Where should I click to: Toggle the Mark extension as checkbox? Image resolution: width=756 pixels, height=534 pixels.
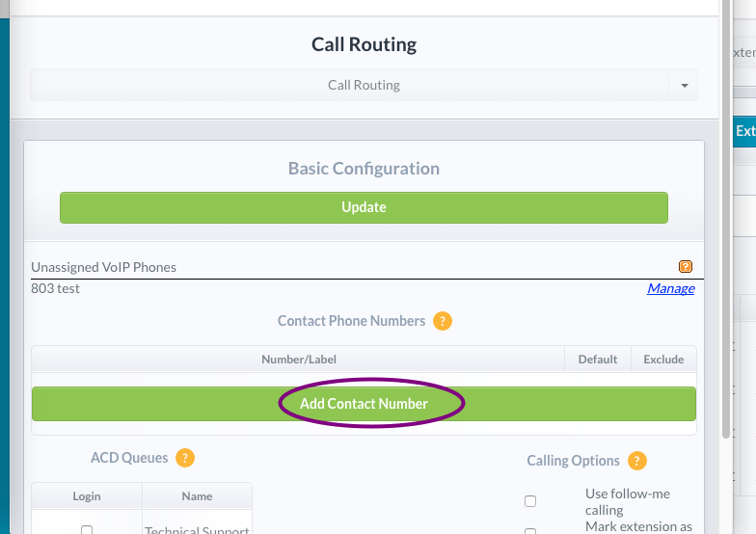[x=530, y=530]
